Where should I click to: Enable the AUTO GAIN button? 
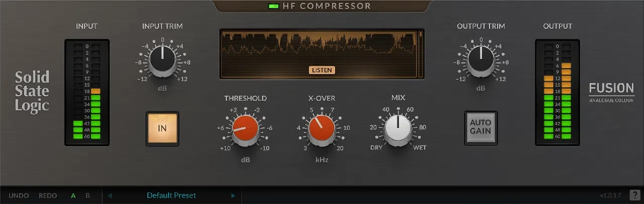click(480, 128)
